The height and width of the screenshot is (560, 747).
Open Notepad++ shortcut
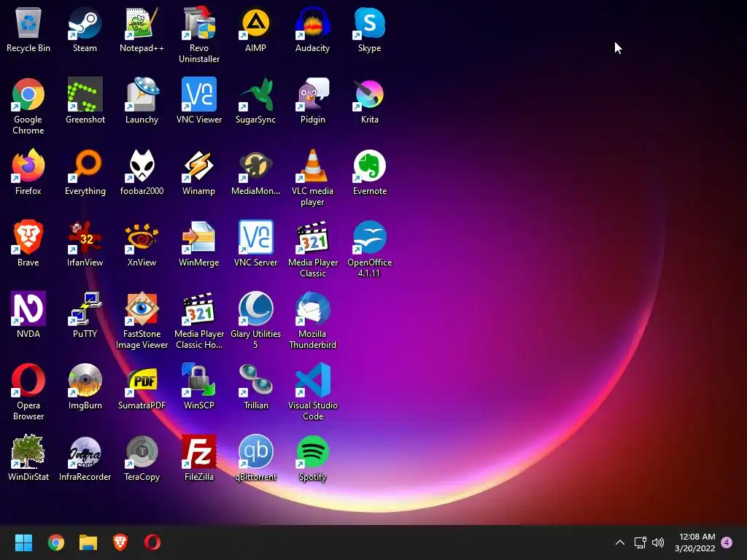pos(142,23)
